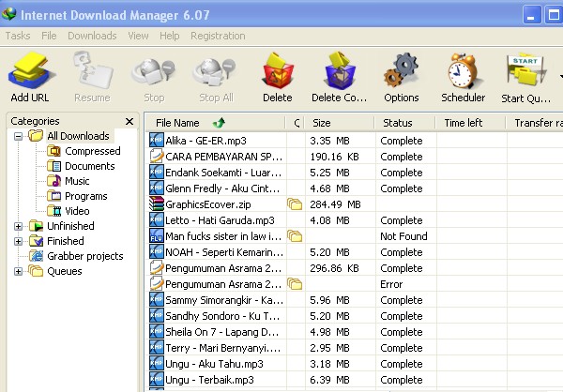Screen dimensions: 563x392
Task: Select the Ungu - Aku Tahu.mp3 file
Action: pyautogui.click(x=214, y=364)
